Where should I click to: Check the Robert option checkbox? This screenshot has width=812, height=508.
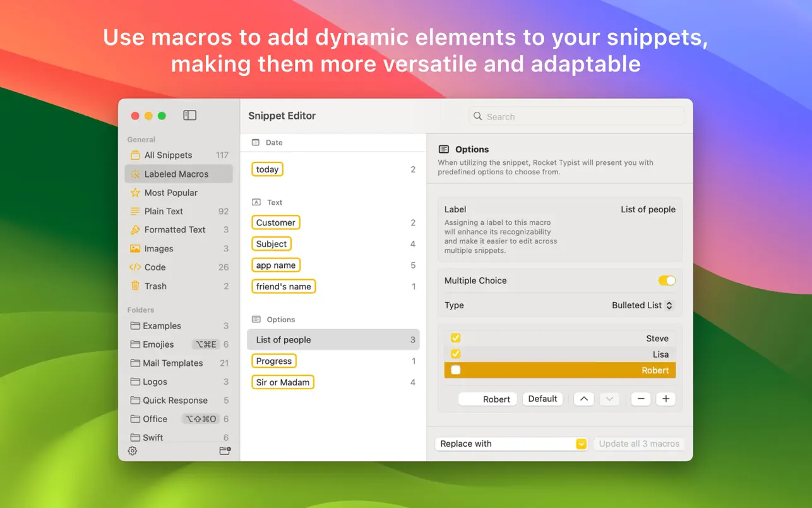(455, 370)
